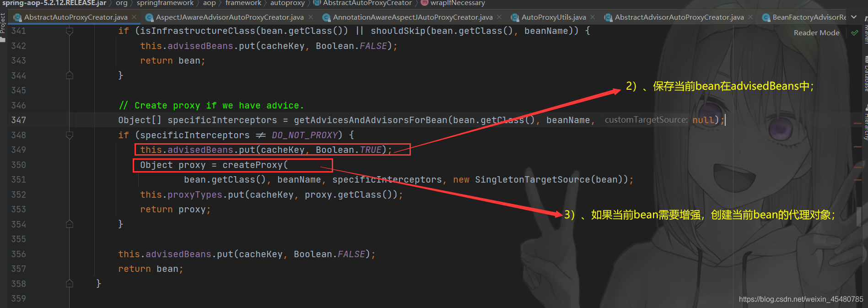Click 'Boolean.FALSE' on line 356
868x308 pixels.
pyautogui.click(x=329, y=254)
